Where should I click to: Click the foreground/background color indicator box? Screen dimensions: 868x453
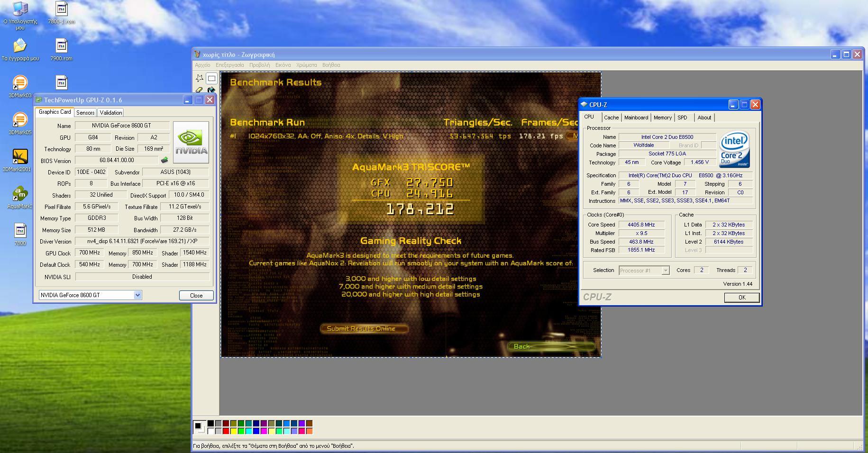pyautogui.click(x=200, y=427)
